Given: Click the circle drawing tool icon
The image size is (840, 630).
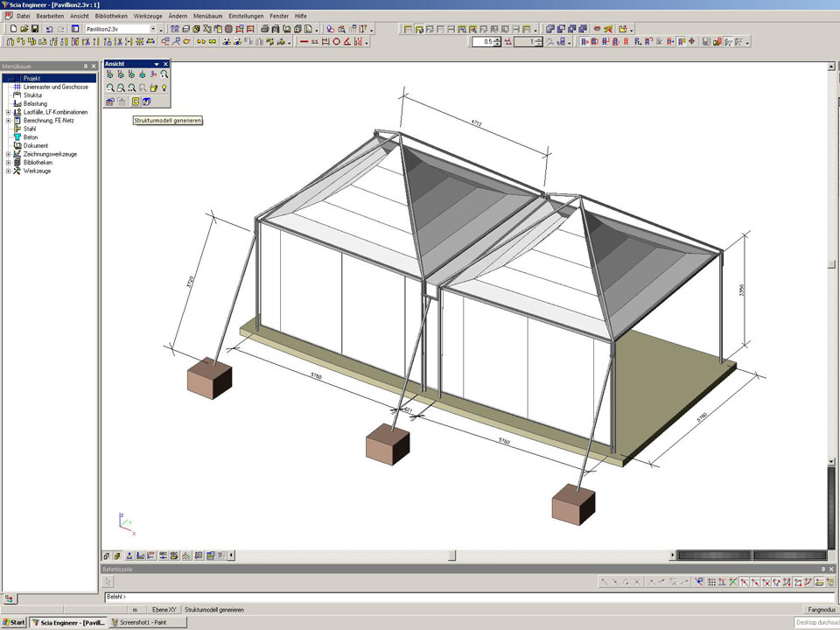Looking at the screenshot, I should (x=336, y=41).
